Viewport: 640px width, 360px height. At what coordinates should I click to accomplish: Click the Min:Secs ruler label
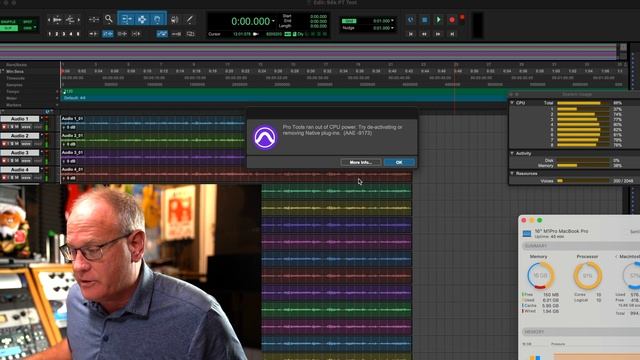15,71
